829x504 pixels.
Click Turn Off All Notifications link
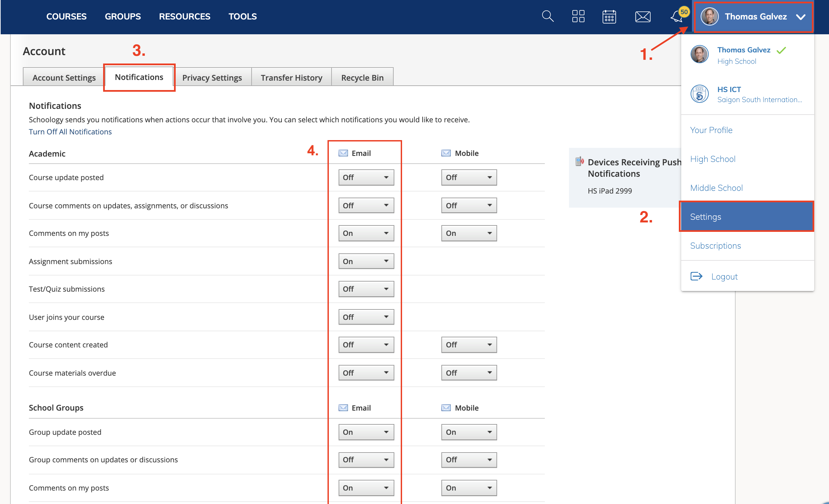70,132
